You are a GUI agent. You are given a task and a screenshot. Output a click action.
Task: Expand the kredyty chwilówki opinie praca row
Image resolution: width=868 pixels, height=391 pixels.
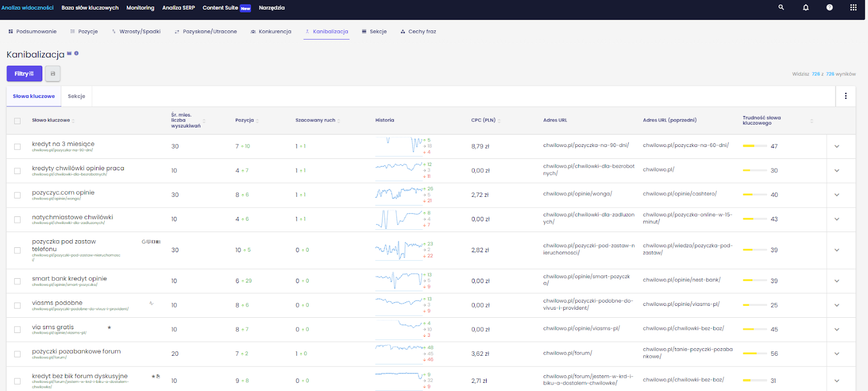coord(837,171)
